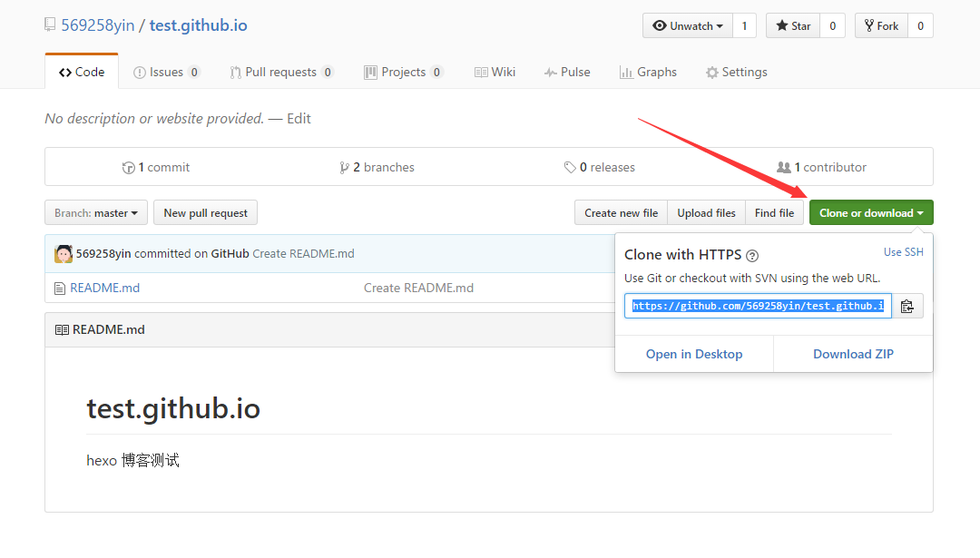Click the Use SSH link
The width and height of the screenshot is (980, 558).
903,252
